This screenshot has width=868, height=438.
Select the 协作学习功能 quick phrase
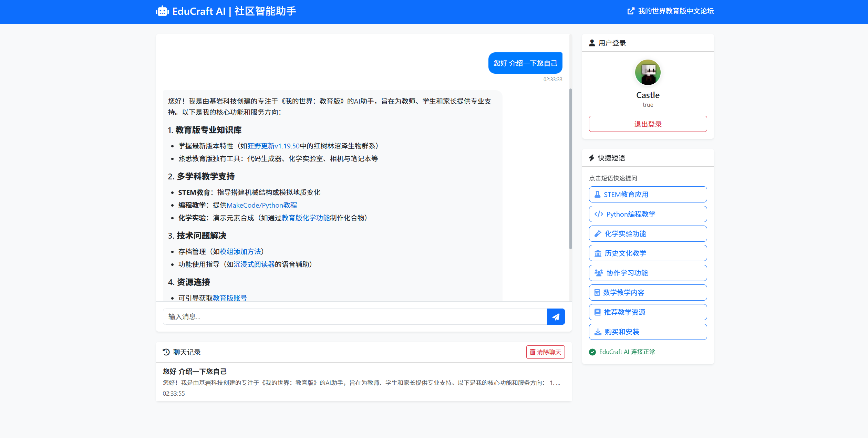[x=648, y=273]
